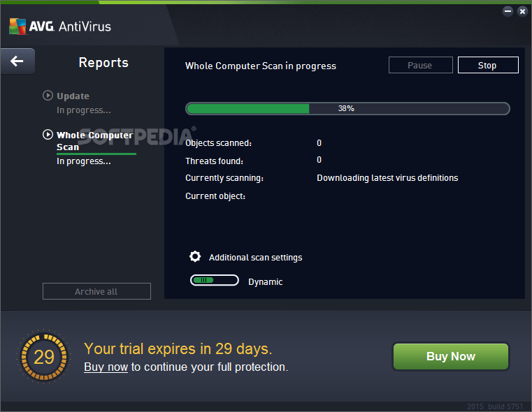
Task: Click 'In progress...' under Whole Computer Scan
Action: [84, 161]
